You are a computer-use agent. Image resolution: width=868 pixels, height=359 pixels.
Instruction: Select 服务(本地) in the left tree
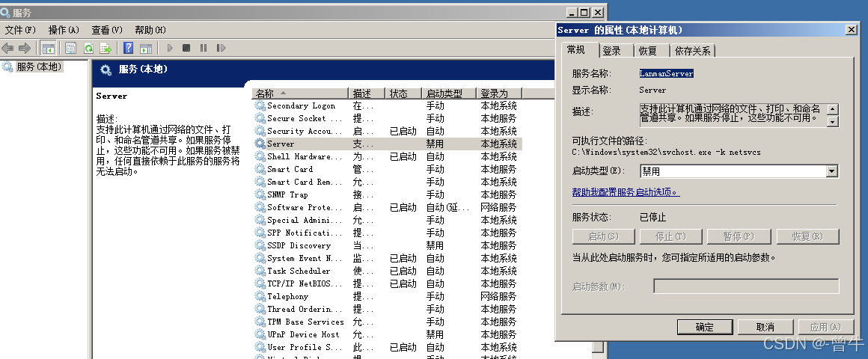[40, 67]
